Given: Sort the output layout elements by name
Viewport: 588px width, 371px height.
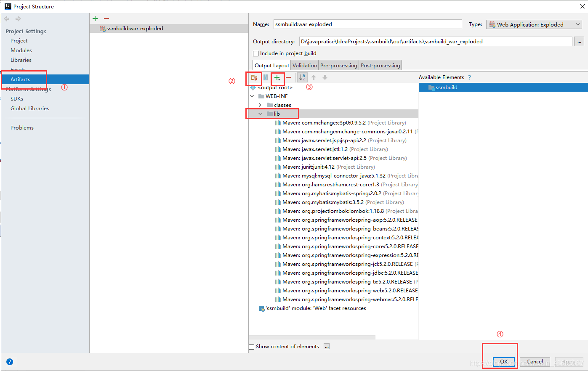Looking at the screenshot, I should tap(302, 77).
